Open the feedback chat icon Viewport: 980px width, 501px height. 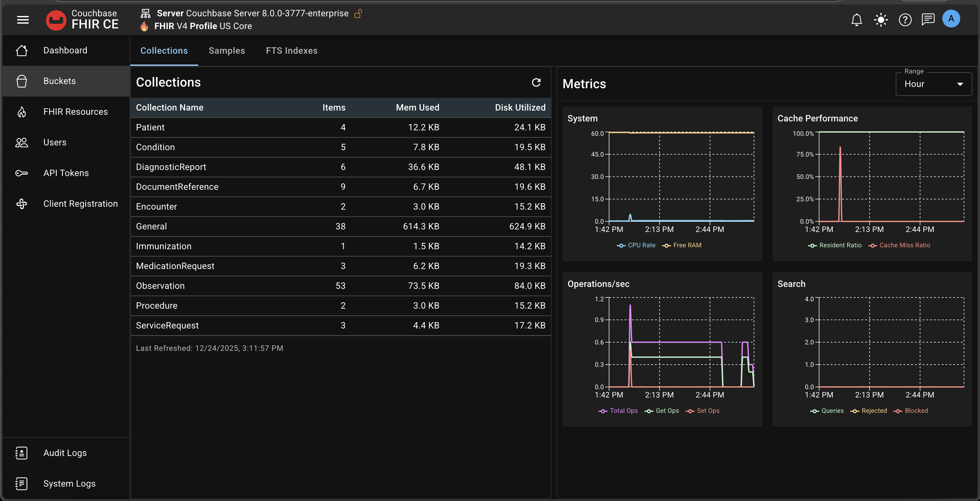click(928, 19)
